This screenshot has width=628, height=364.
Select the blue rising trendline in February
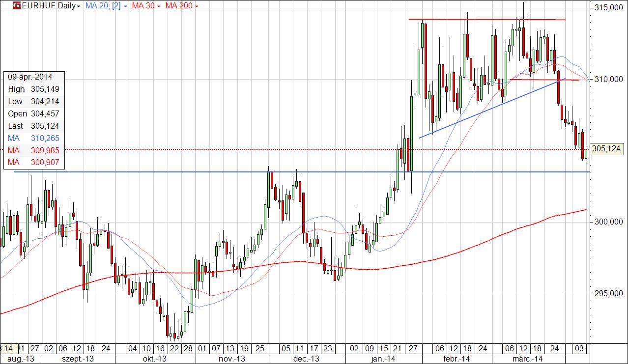tap(491, 108)
